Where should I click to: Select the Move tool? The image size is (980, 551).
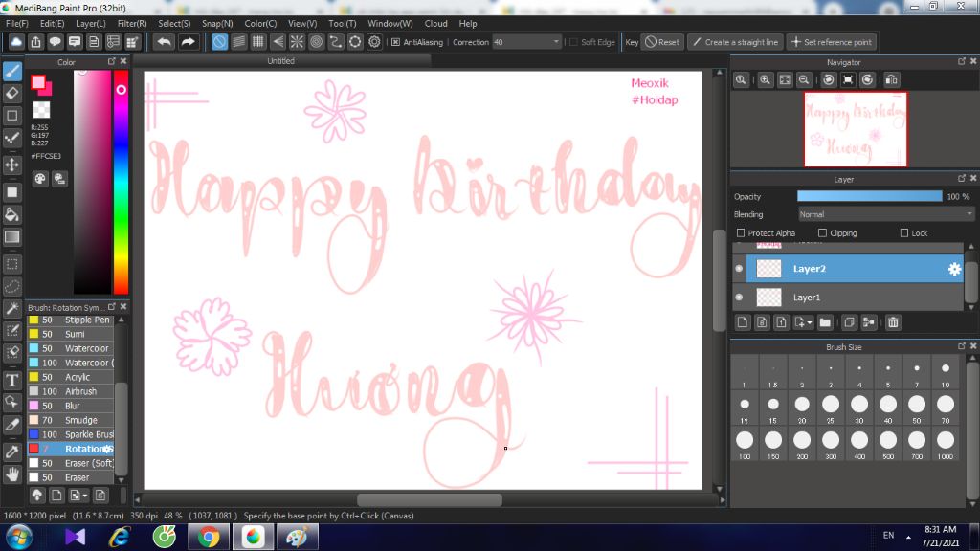pyautogui.click(x=12, y=165)
